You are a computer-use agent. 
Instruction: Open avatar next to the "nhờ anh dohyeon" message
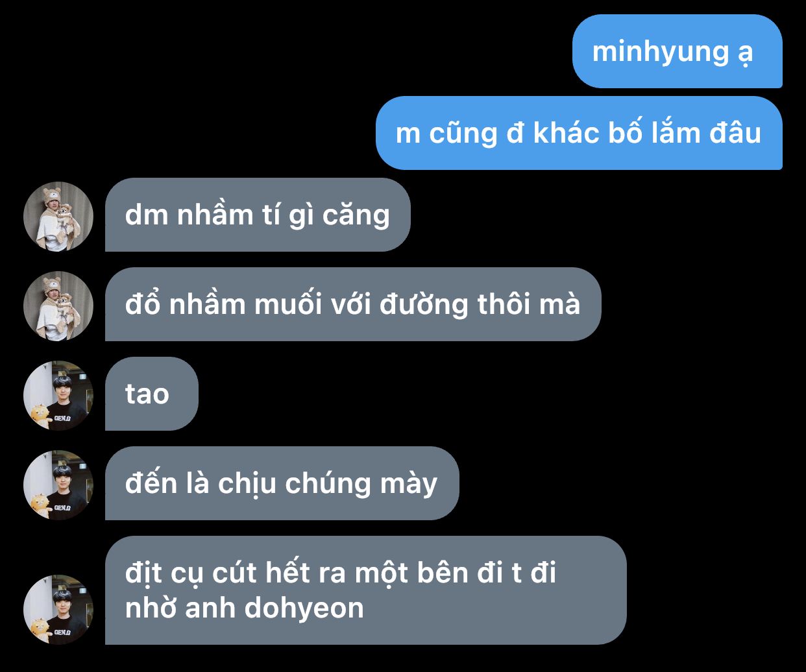(x=58, y=609)
